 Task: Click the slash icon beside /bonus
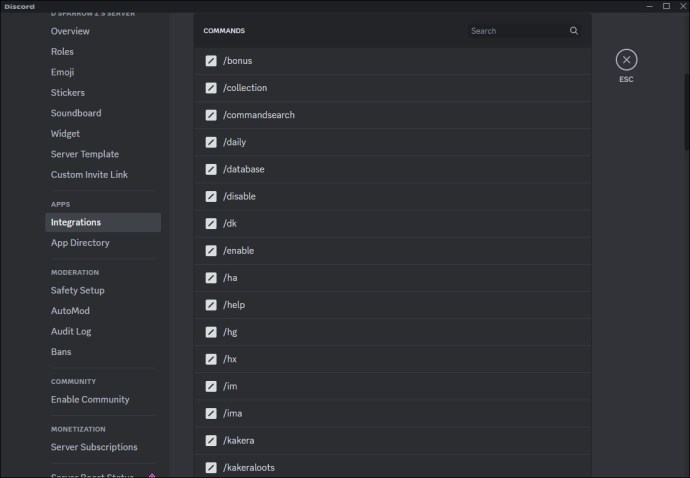211,61
